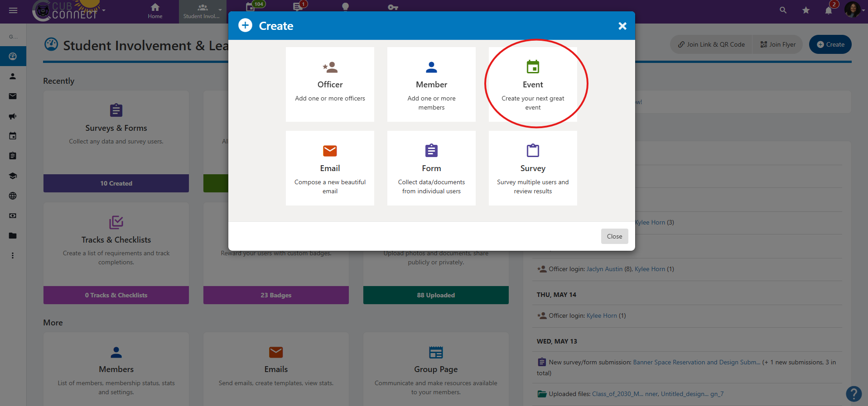The height and width of the screenshot is (406, 868).
Task: Open the hamburger menu icon
Action: 13,10
